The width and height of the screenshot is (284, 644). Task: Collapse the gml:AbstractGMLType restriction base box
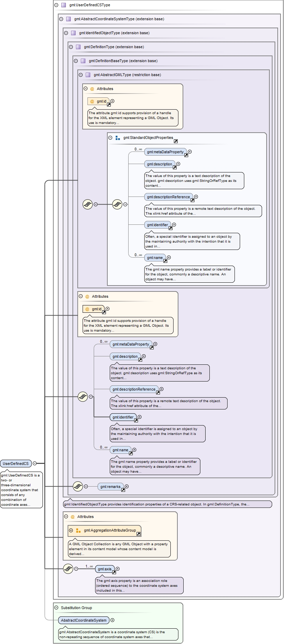pos(80,75)
